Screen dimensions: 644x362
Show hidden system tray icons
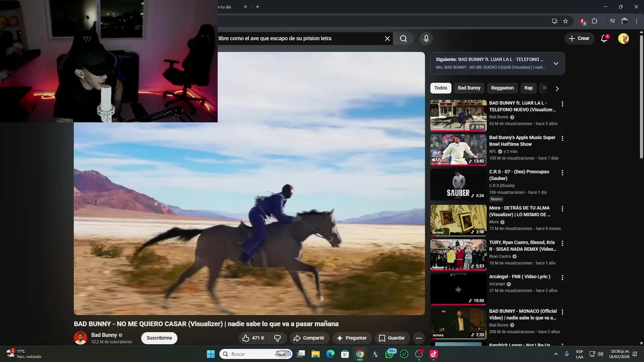(x=556, y=354)
